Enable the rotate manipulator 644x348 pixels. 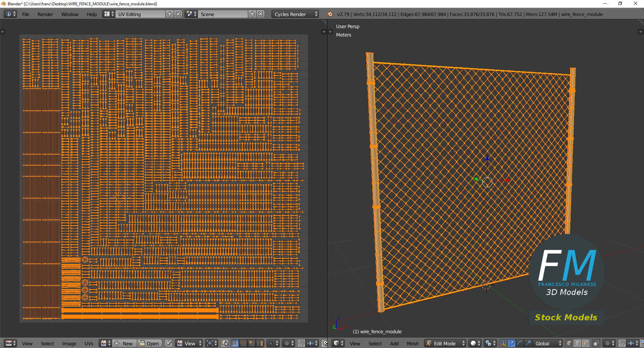(x=520, y=343)
